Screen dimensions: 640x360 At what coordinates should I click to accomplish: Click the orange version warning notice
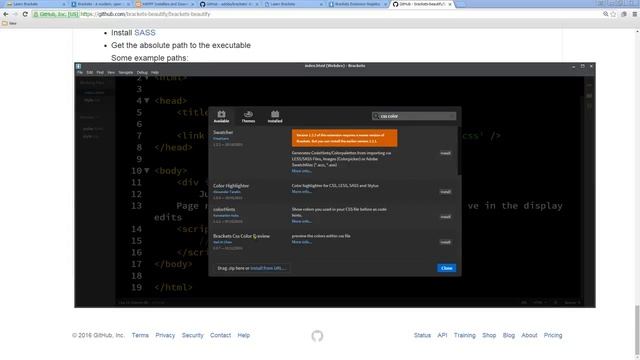click(x=344, y=138)
